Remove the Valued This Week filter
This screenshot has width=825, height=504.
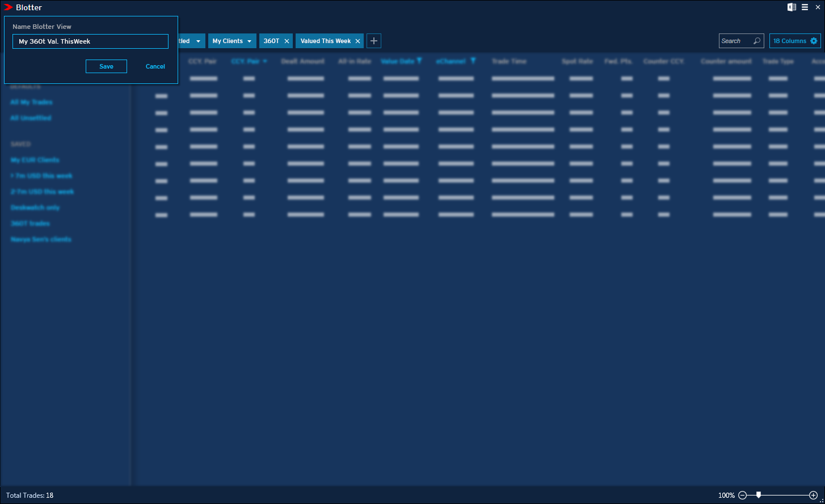point(357,41)
